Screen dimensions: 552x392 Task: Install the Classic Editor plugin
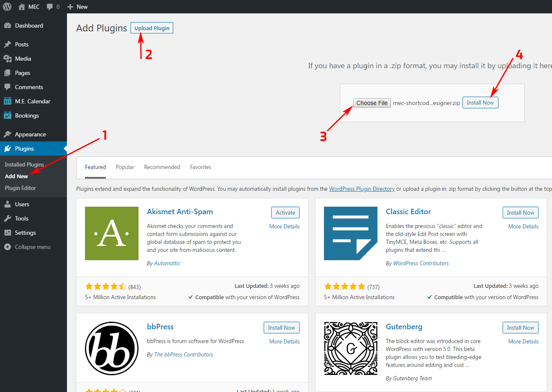coord(521,213)
